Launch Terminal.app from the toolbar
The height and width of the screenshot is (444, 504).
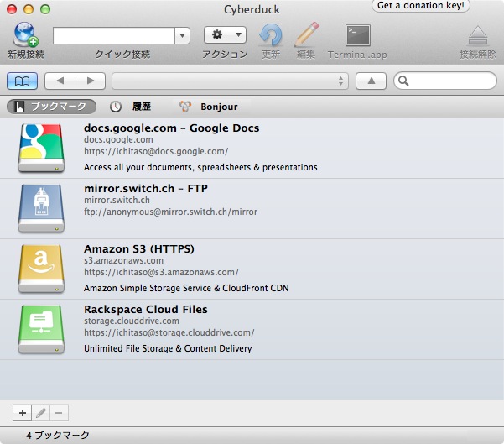click(358, 35)
